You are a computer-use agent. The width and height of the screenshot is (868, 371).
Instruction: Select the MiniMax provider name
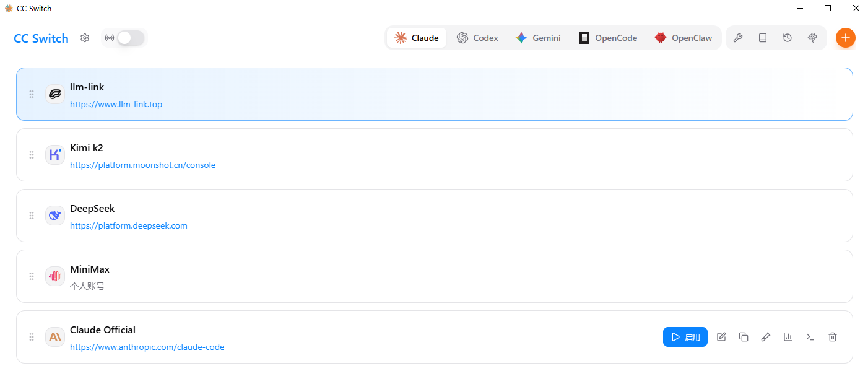click(x=90, y=269)
